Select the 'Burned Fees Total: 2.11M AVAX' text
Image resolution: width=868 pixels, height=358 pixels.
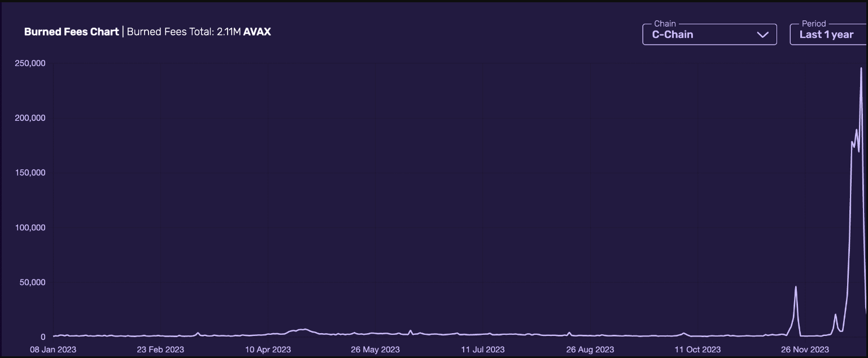[x=199, y=32]
